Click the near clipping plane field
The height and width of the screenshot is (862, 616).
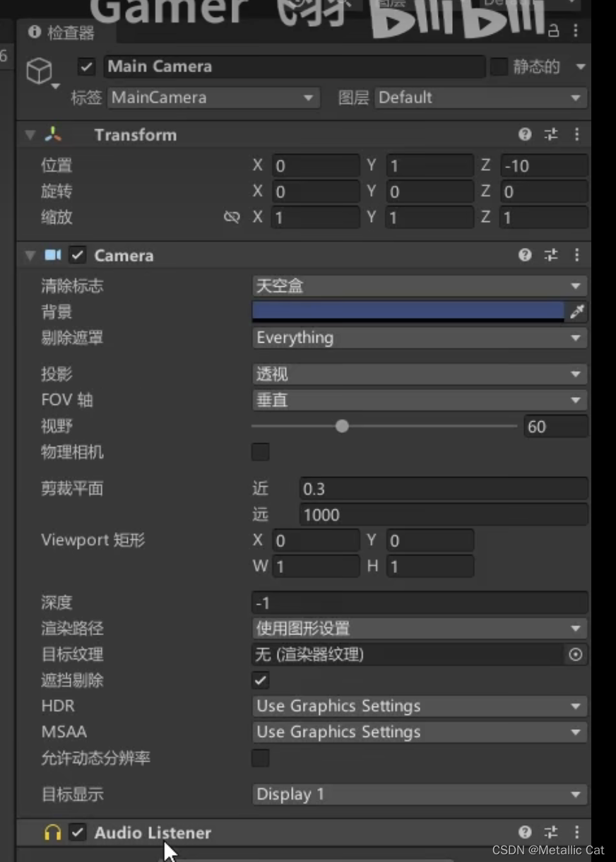(443, 489)
